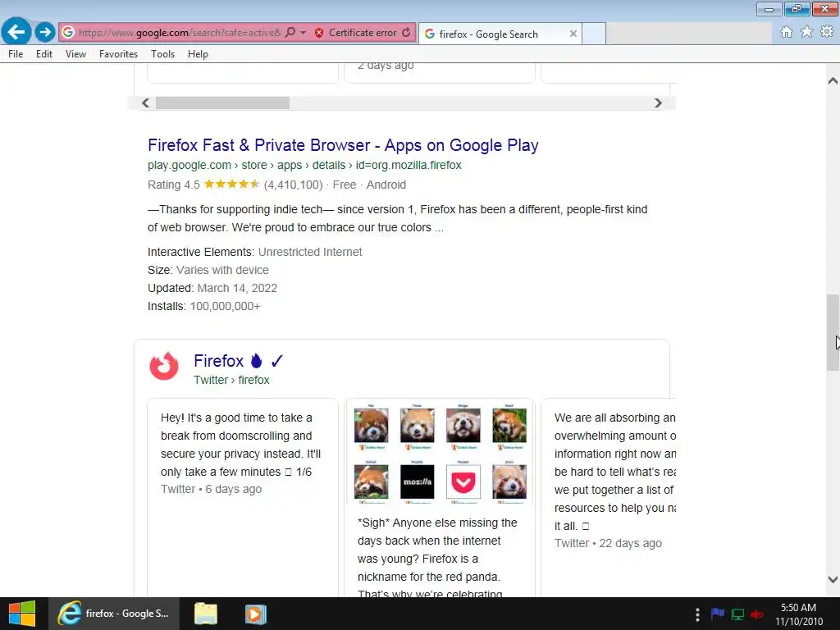Click the rating stars of Firefox app
840x630 pixels.
[x=231, y=185]
